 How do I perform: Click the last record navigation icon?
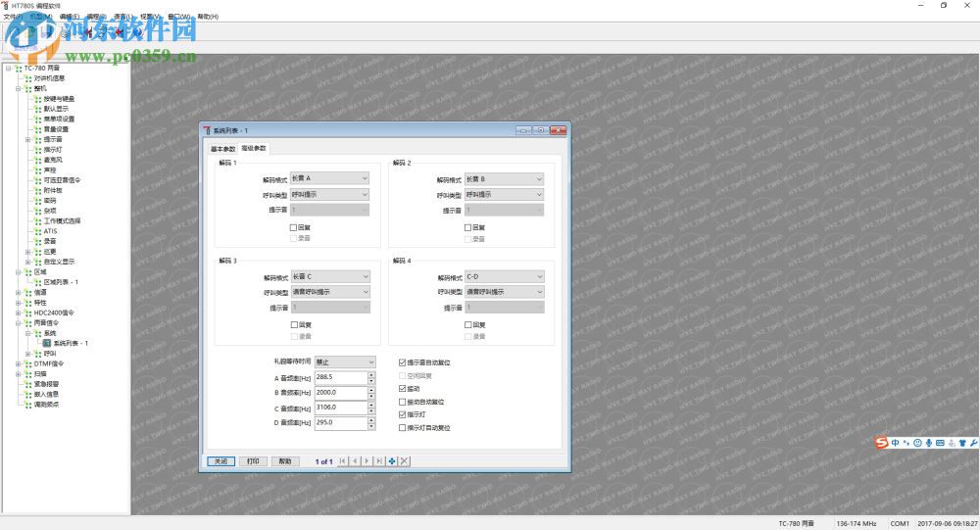pyautogui.click(x=379, y=461)
